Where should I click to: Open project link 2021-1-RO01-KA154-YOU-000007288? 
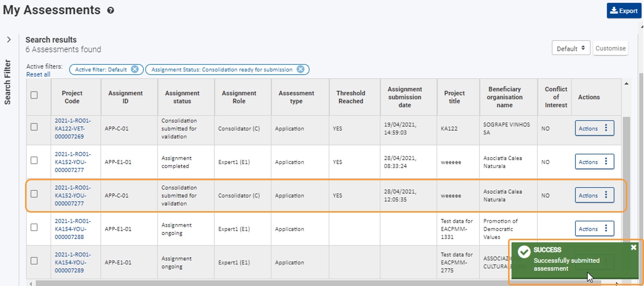(x=73, y=229)
